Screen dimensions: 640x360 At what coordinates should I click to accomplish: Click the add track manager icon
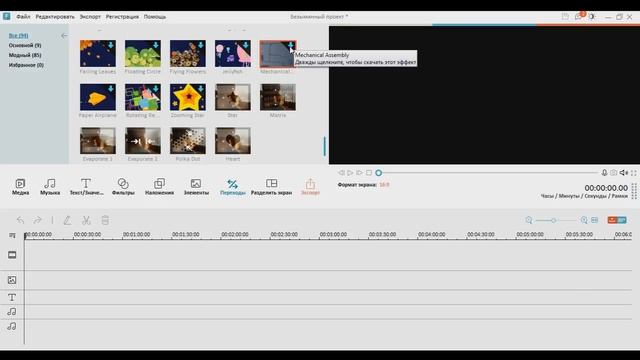(x=12, y=235)
